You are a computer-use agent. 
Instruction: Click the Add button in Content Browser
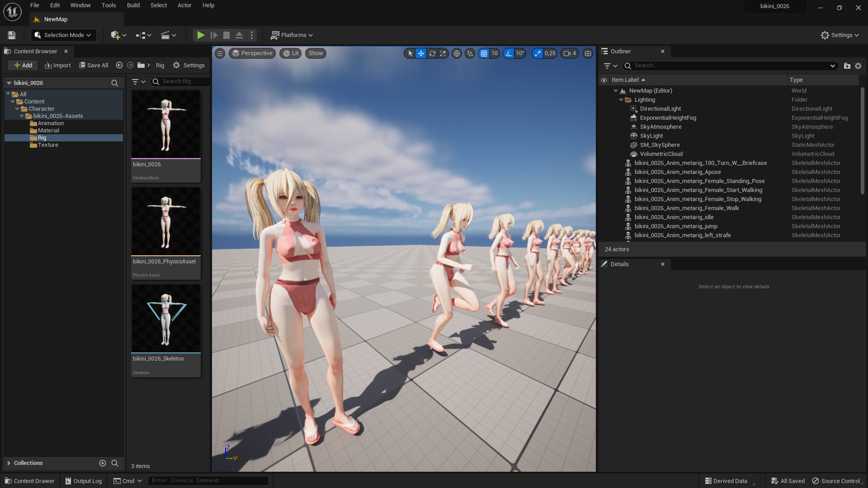coord(23,65)
